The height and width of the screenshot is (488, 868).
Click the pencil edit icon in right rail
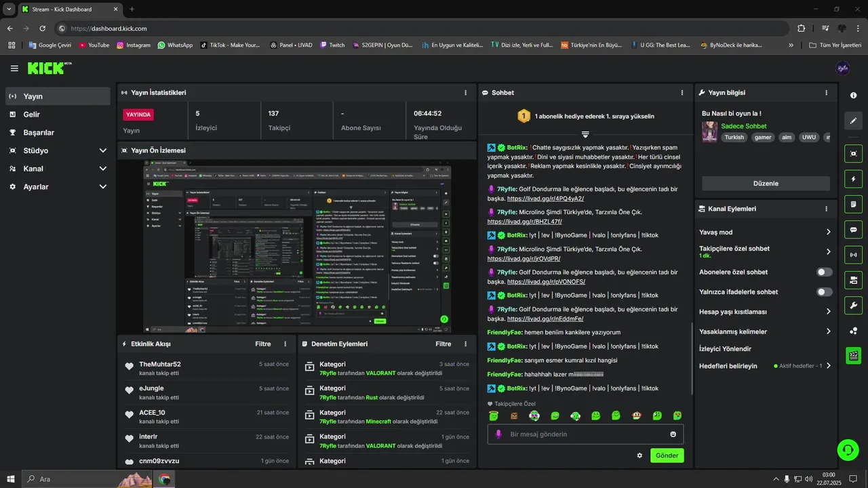coord(854,121)
